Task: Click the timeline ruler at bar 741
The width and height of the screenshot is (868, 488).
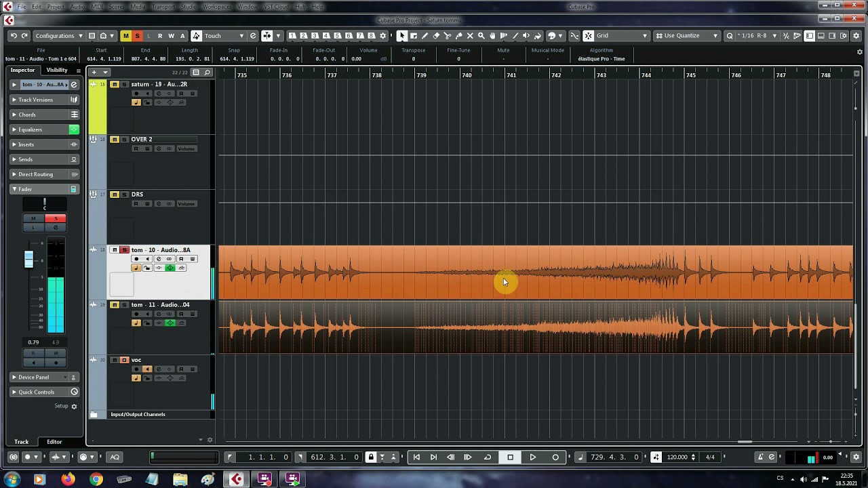Action: 512,75
